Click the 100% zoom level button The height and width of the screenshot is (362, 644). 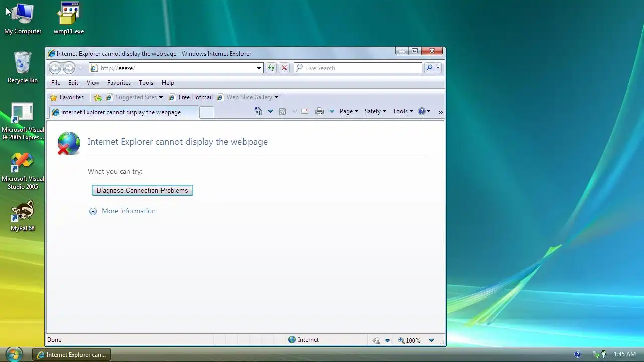pyautogui.click(x=409, y=340)
